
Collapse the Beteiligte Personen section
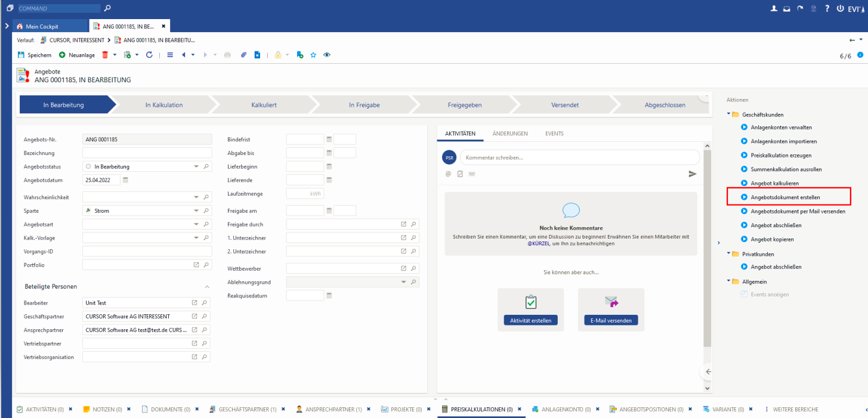click(x=207, y=287)
